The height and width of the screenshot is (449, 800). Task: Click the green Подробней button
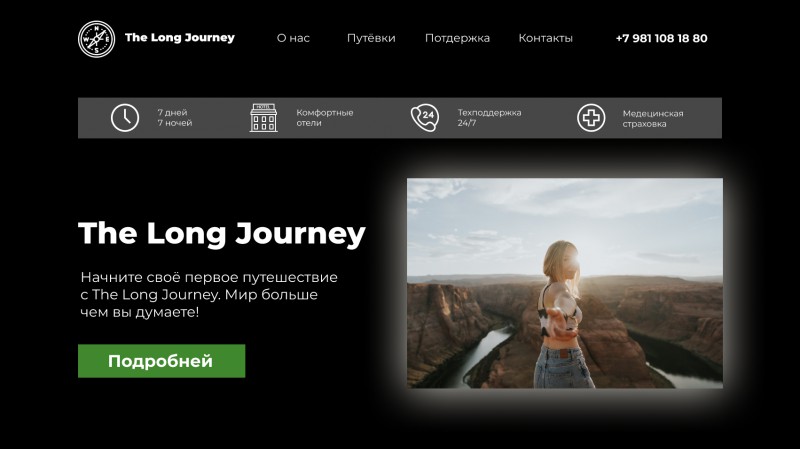(161, 361)
